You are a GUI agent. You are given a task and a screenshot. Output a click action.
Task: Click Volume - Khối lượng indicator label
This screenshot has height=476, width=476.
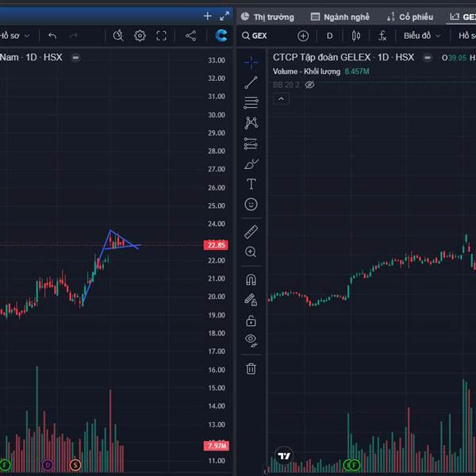coord(306,71)
